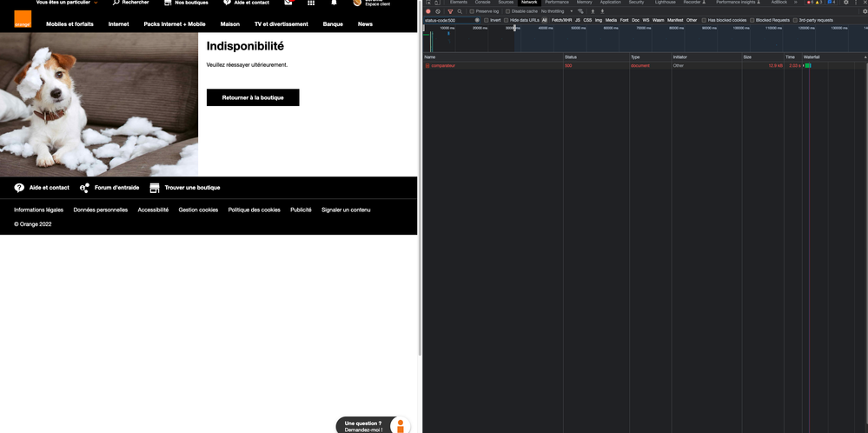
Task: Click the Trouver une boutique store icon
Action: point(155,188)
